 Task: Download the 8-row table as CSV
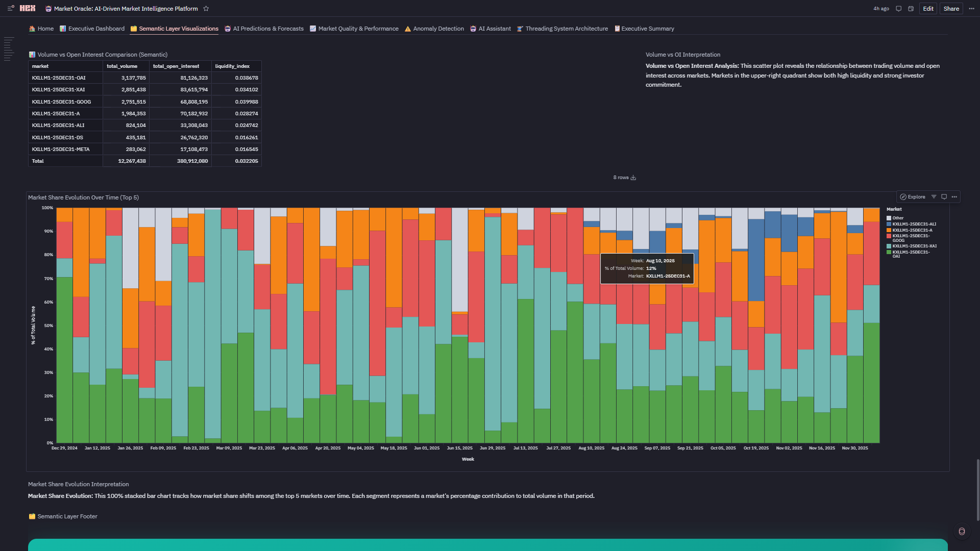pos(633,178)
